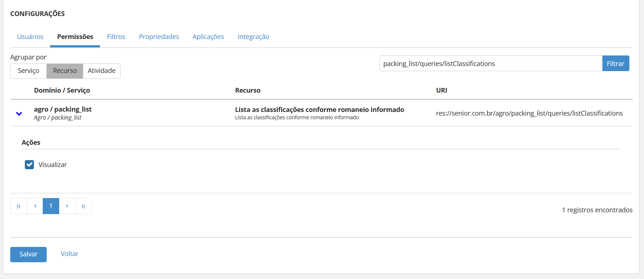
Task: Go to previous page of results
Action: [35, 206]
